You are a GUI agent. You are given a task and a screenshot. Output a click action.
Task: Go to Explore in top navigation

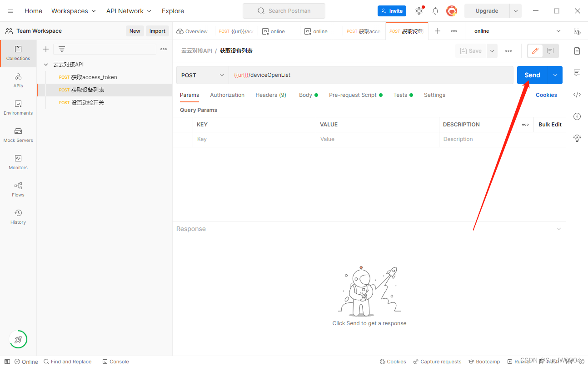(x=173, y=11)
